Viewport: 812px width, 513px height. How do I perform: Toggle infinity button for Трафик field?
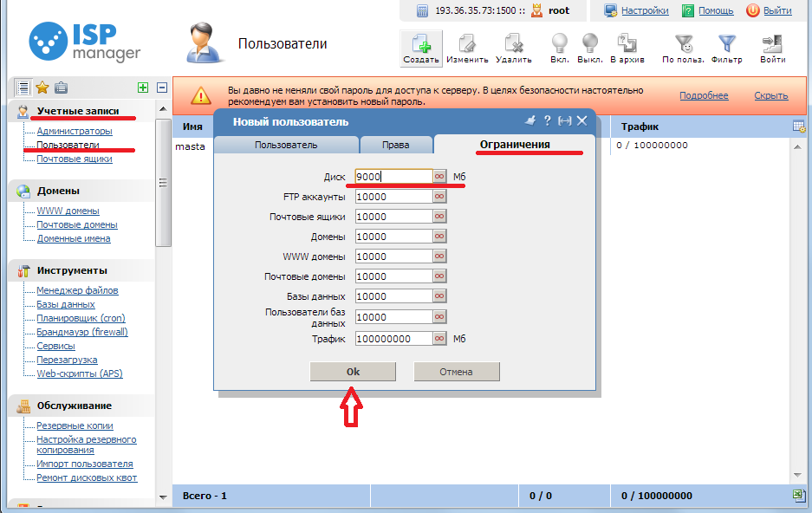tap(439, 339)
